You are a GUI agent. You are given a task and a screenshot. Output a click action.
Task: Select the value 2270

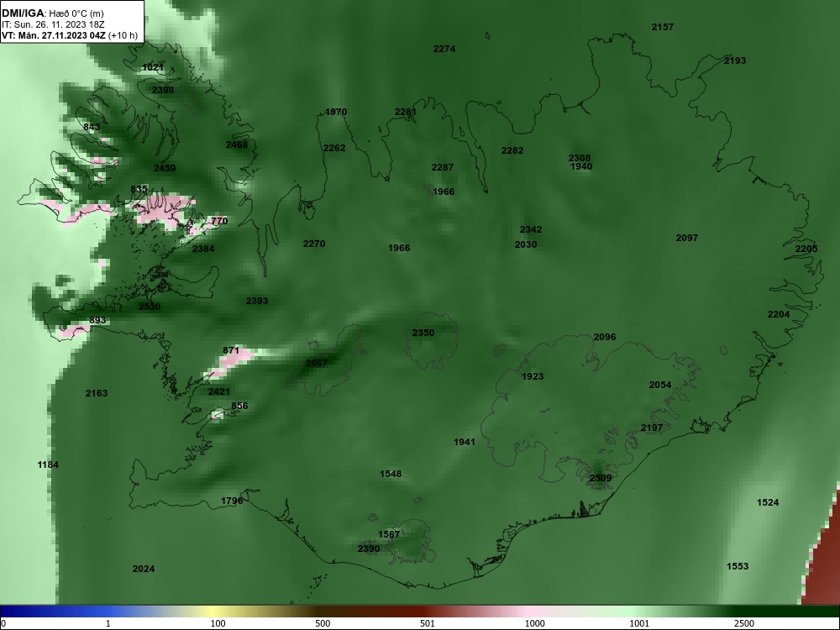314,244
